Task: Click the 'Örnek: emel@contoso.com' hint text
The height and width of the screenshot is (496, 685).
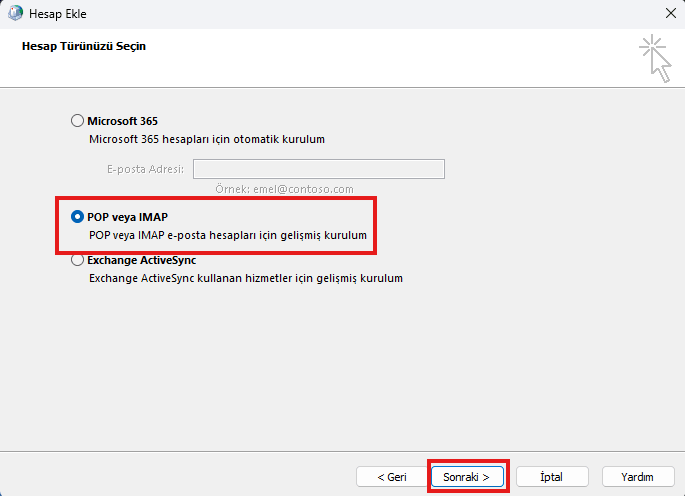Action: pyautogui.click(x=284, y=189)
